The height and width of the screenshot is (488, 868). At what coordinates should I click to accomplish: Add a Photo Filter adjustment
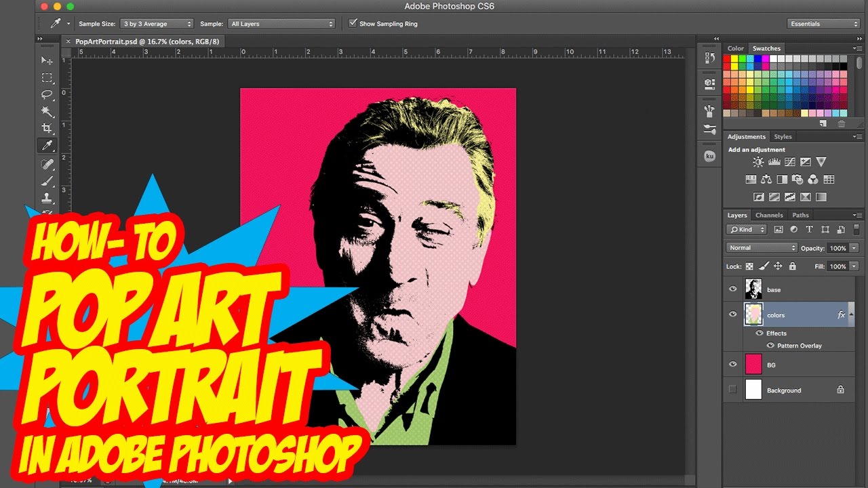797,180
